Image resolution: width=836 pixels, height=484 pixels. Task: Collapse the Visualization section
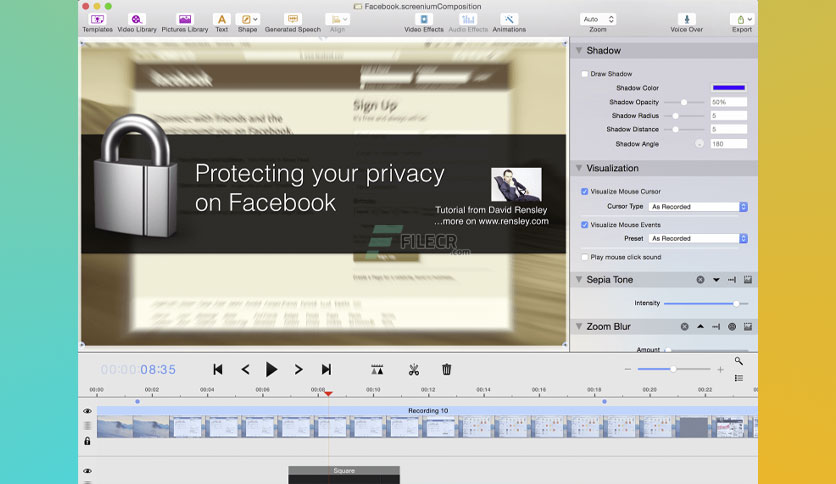(x=578, y=168)
